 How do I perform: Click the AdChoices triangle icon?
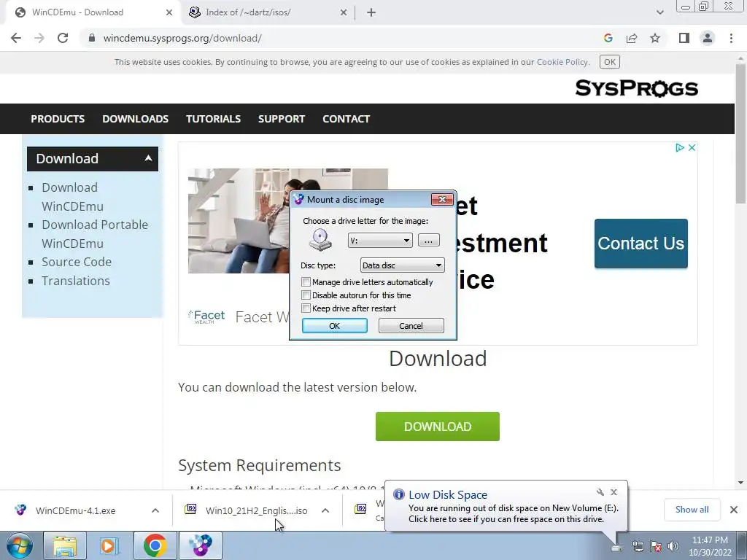(x=680, y=147)
